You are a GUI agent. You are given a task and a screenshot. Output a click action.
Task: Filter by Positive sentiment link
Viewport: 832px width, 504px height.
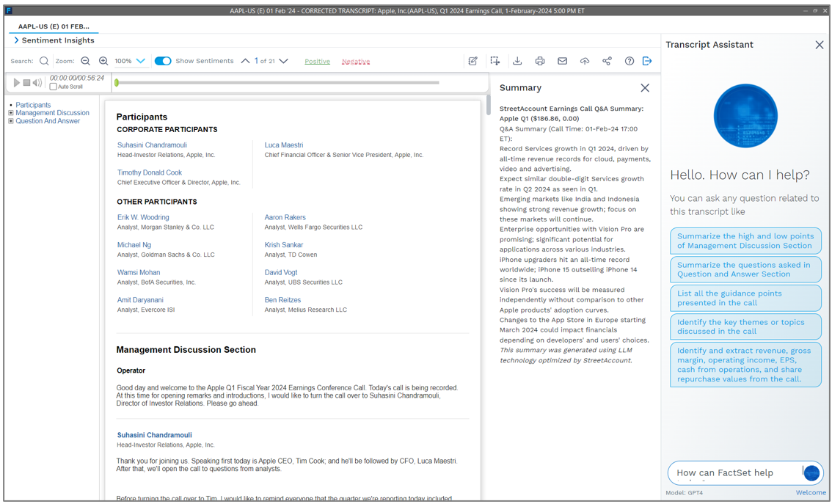(x=317, y=62)
